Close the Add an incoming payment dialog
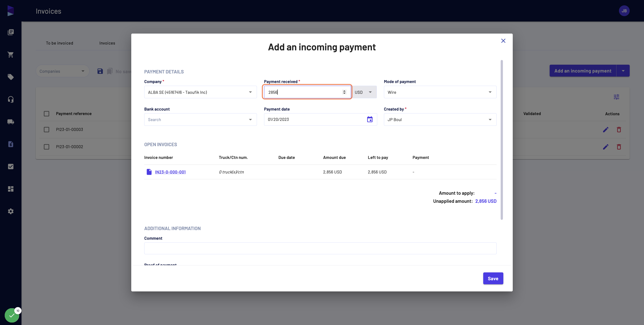644x325 pixels. [503, 41]
